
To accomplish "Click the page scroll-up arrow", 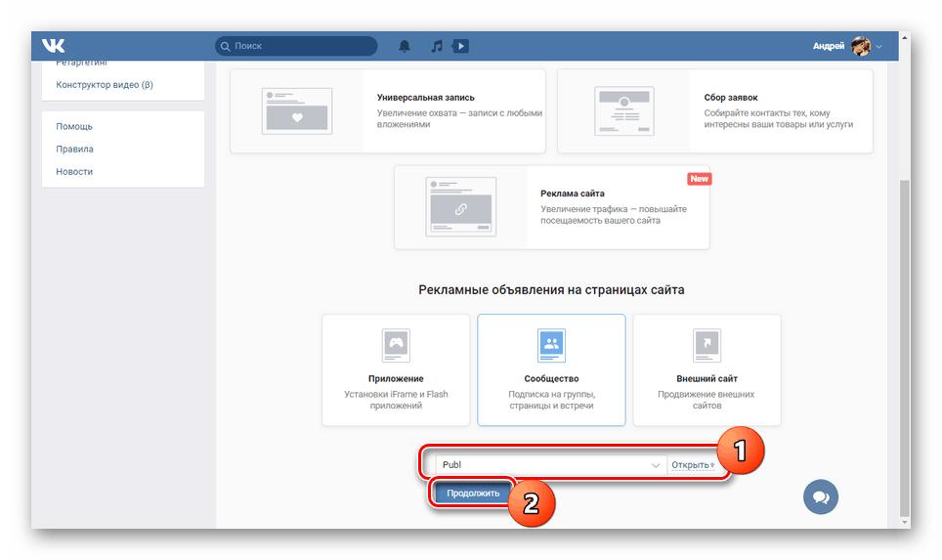I will click(x=904, y=38).
